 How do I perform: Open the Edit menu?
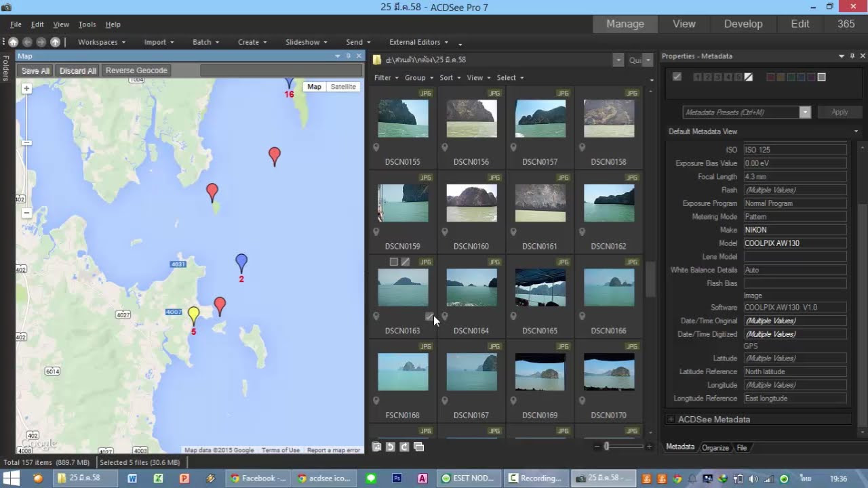point(37,24)
